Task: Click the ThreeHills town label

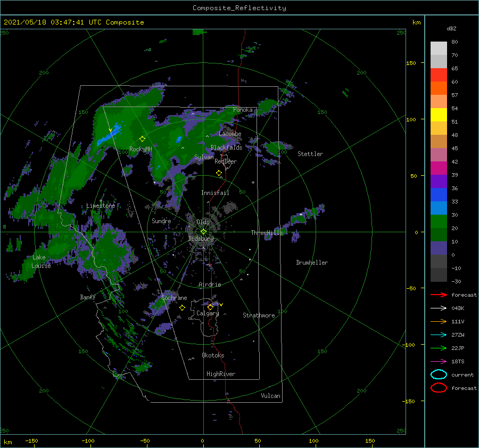Action: point(267,233)
